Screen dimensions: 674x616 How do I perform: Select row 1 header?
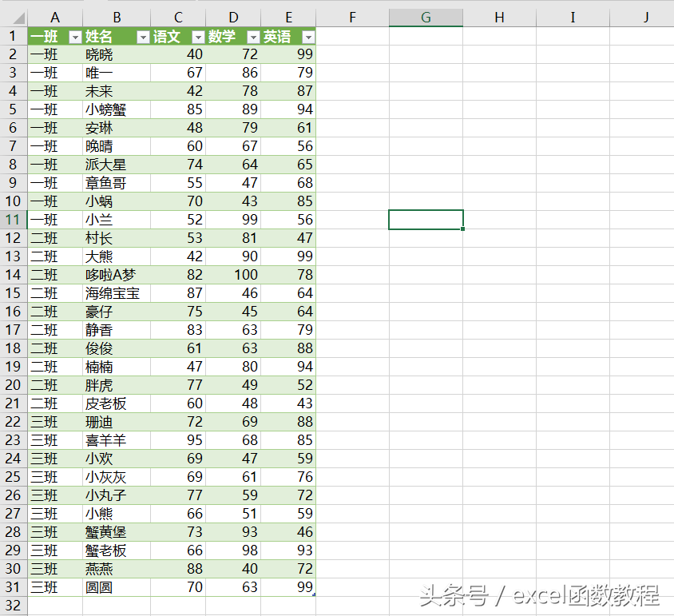pos(14,36)
